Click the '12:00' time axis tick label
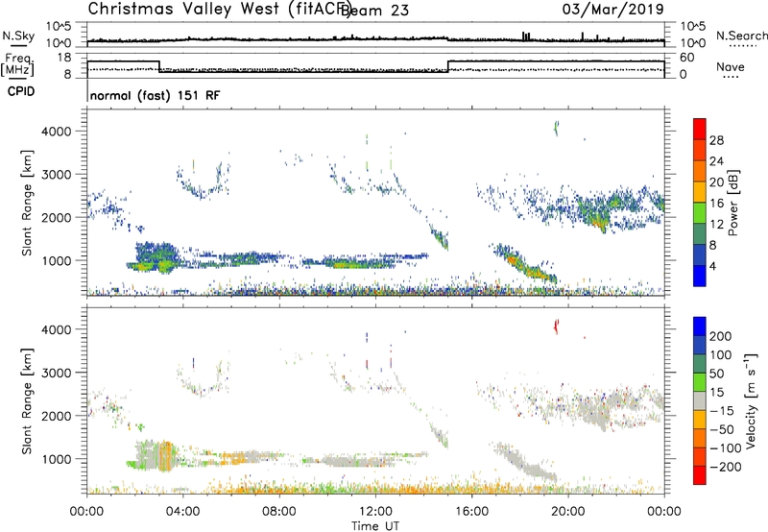768x532 pixels. point(375,512)
